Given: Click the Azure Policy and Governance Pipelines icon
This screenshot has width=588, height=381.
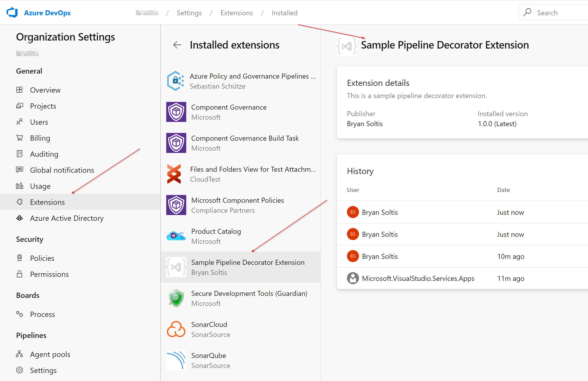Looking at the screenshot, I should pos(176,81).
